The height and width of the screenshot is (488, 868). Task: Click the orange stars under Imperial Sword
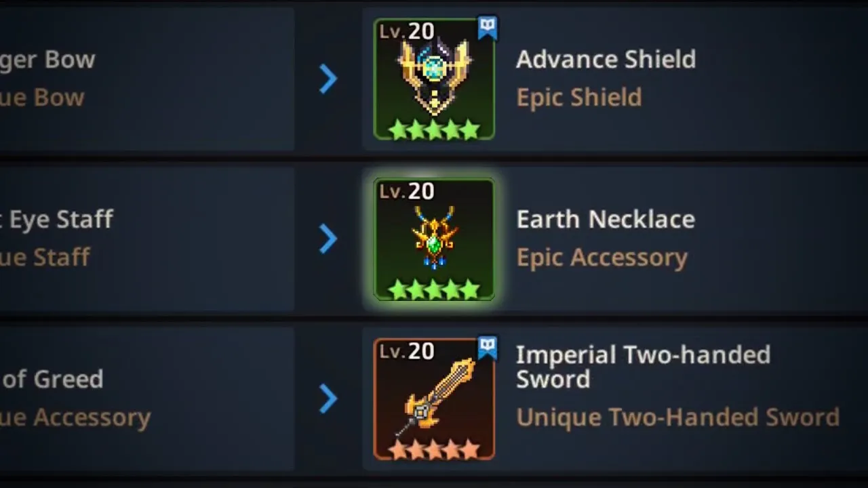[434, 449]
